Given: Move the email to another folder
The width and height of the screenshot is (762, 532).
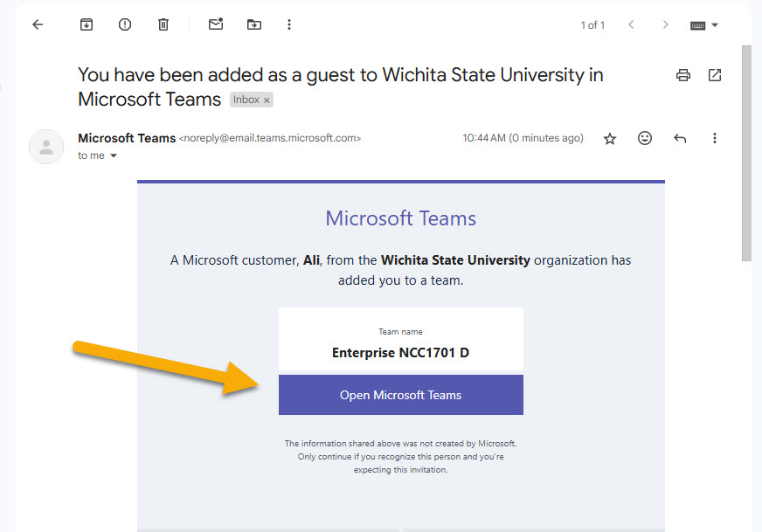Looking at the screenshot, I should 253,24.
